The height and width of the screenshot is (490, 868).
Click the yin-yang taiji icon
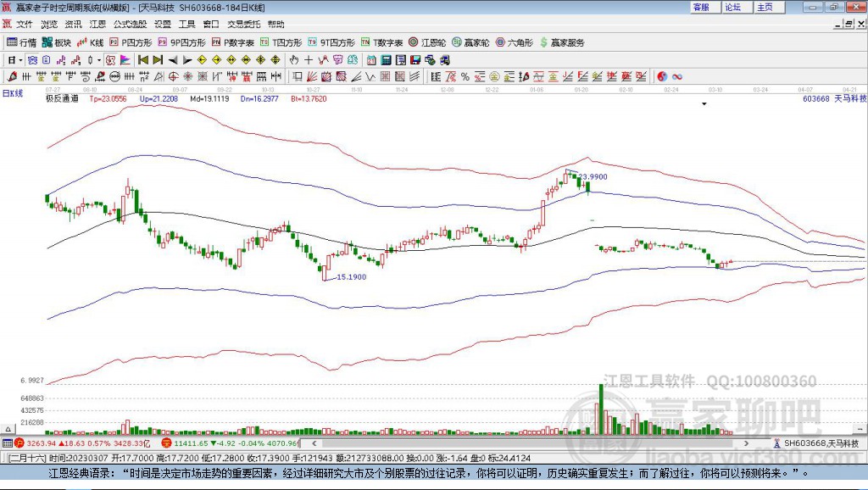(x=662, y=76)
